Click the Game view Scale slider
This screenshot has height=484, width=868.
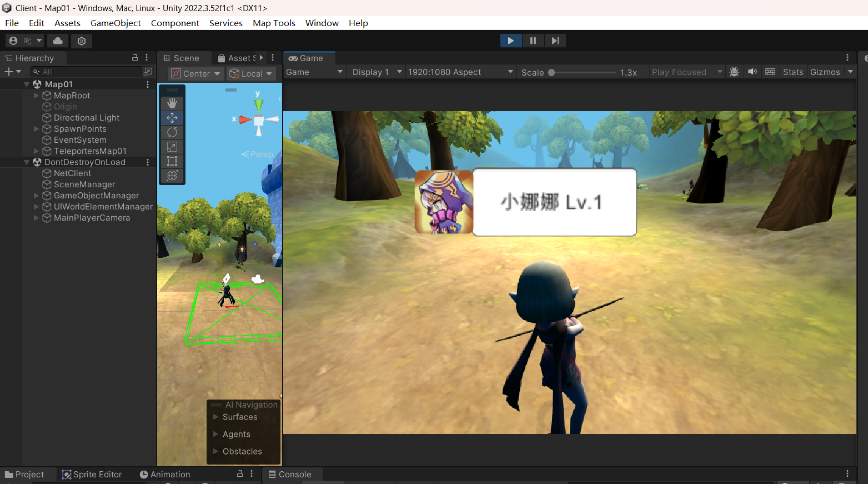coord(583,72)
